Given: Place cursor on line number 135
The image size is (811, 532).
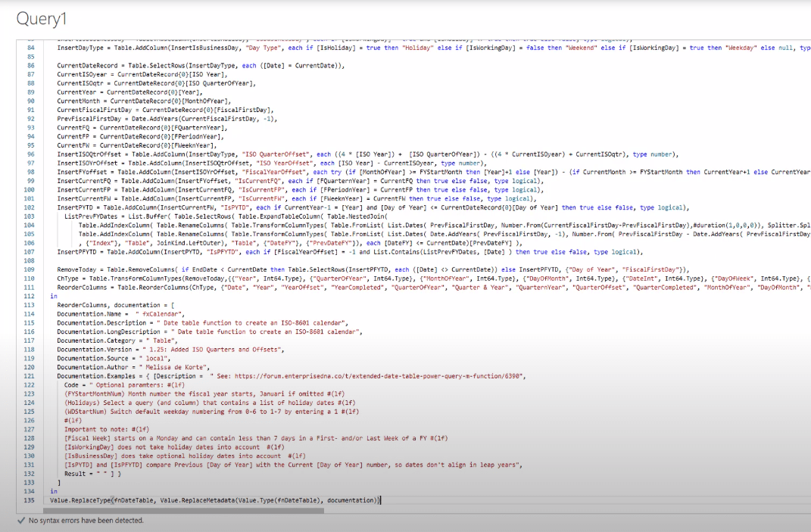Looking at the screenshot, I should tap(30, 500).
